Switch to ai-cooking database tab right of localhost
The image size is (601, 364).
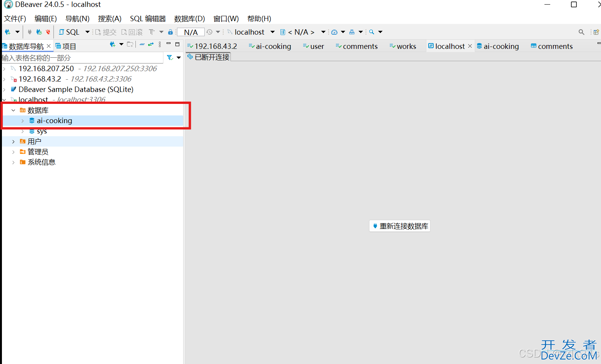point(498,46)
